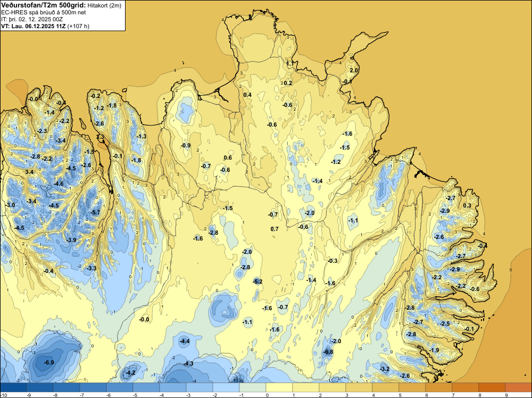Click the title 'Veðurstofan/T2m 500grid:' in header box
The height and width of the screenshot is (398, 532).
coord(43,5)
